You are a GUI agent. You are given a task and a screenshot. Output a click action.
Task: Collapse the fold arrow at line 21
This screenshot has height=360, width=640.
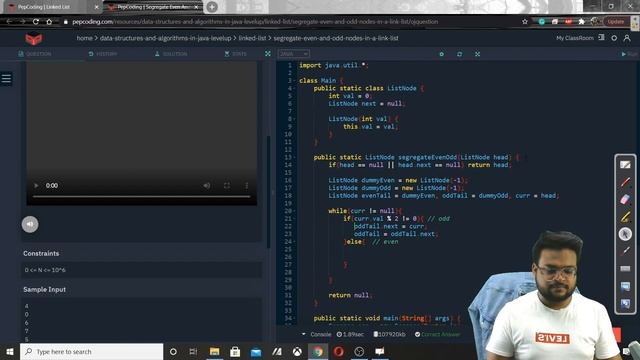coord(294,219)
